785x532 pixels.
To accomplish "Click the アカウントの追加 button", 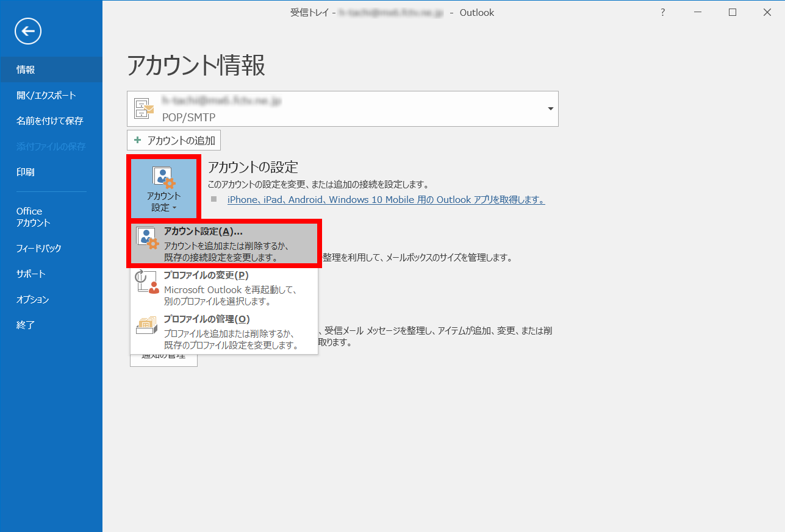I will tap(173, 140).
